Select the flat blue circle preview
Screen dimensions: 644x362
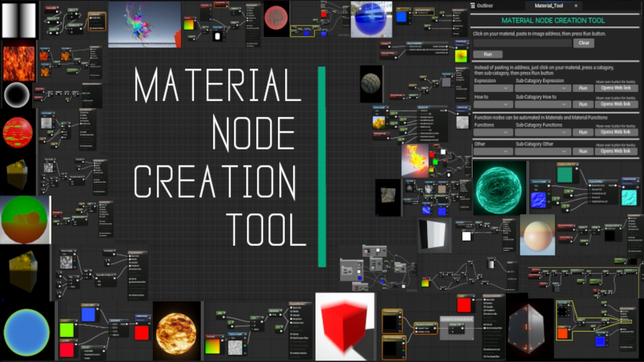[x=27, y=332]
